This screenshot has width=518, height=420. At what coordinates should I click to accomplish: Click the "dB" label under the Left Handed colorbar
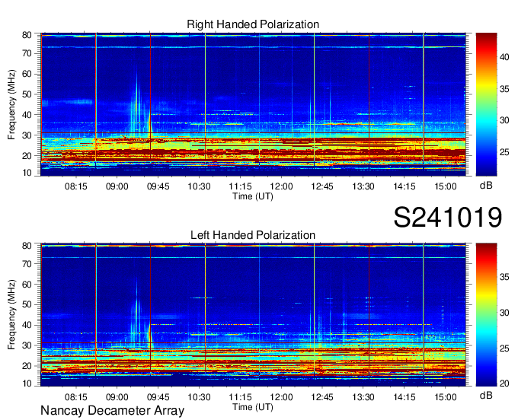click(486, 395)
